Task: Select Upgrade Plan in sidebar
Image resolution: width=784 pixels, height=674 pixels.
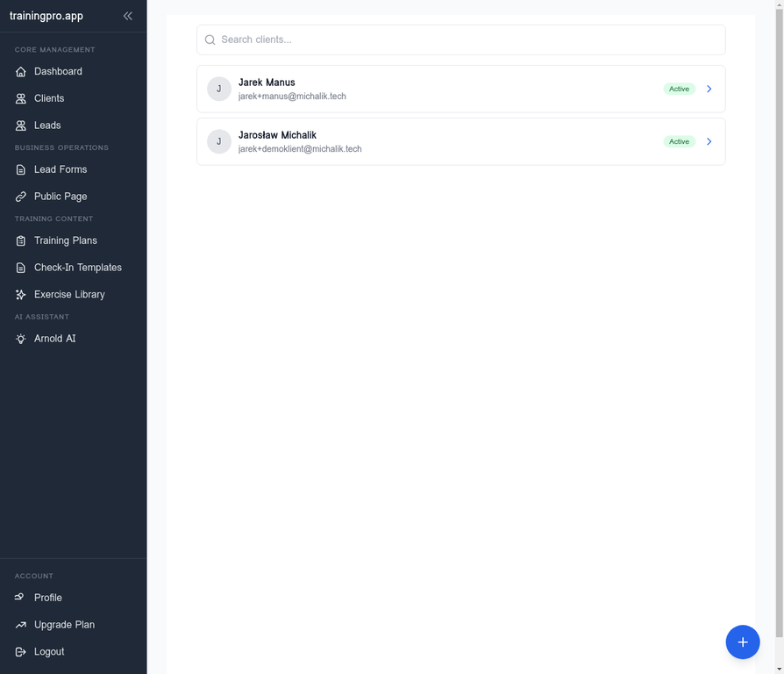Action: pos(64,625)
